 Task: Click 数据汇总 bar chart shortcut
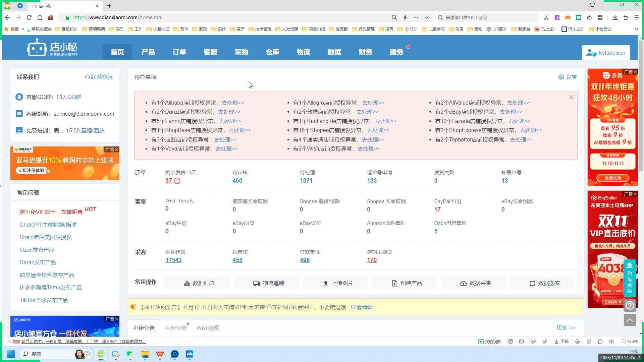pos(197,283)
